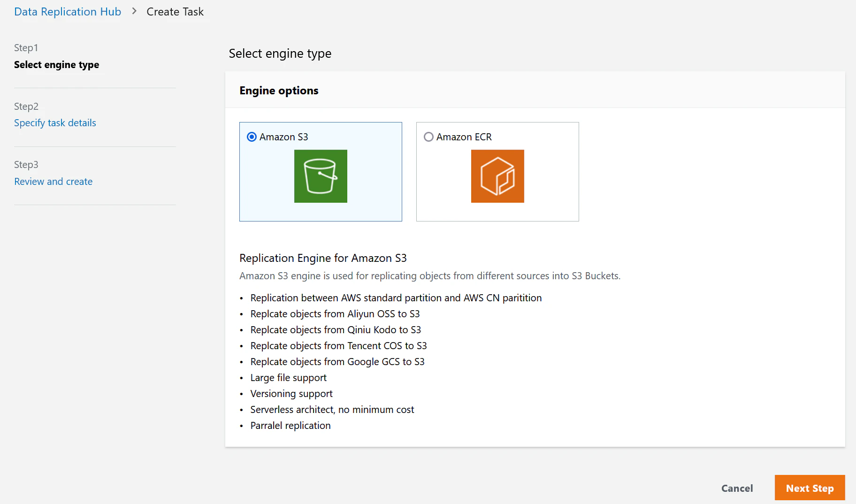Click the Engine options heading
This screenshot has height=504, width=856.
(x=279, y=91)
